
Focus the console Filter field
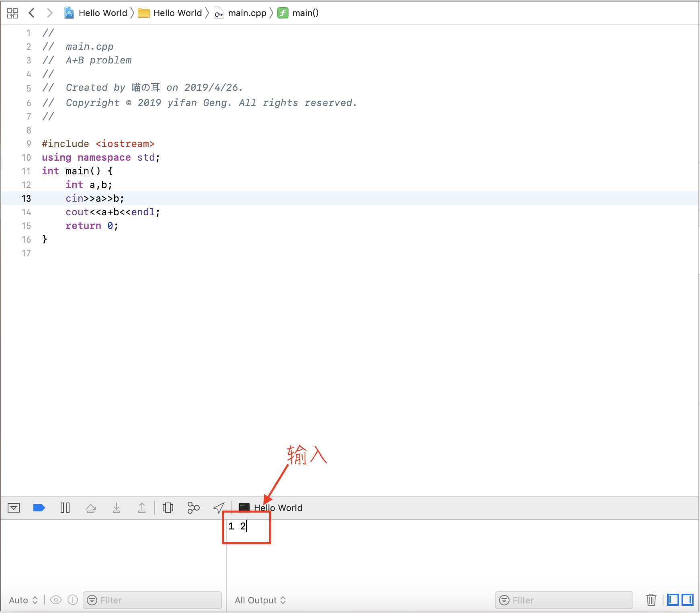pos(564,600)
